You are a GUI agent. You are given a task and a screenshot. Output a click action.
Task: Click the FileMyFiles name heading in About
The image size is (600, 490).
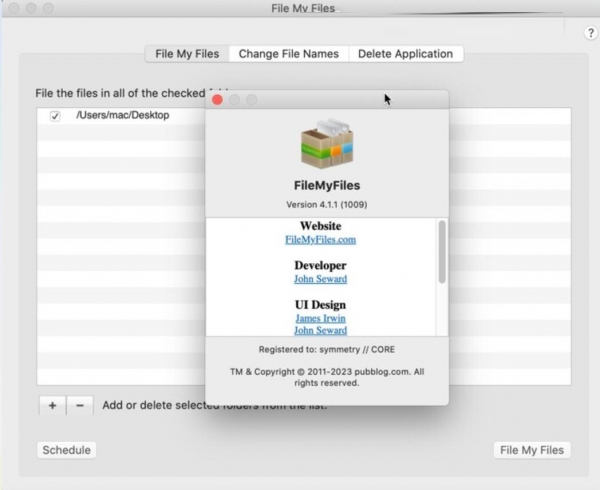pos(327,186)
